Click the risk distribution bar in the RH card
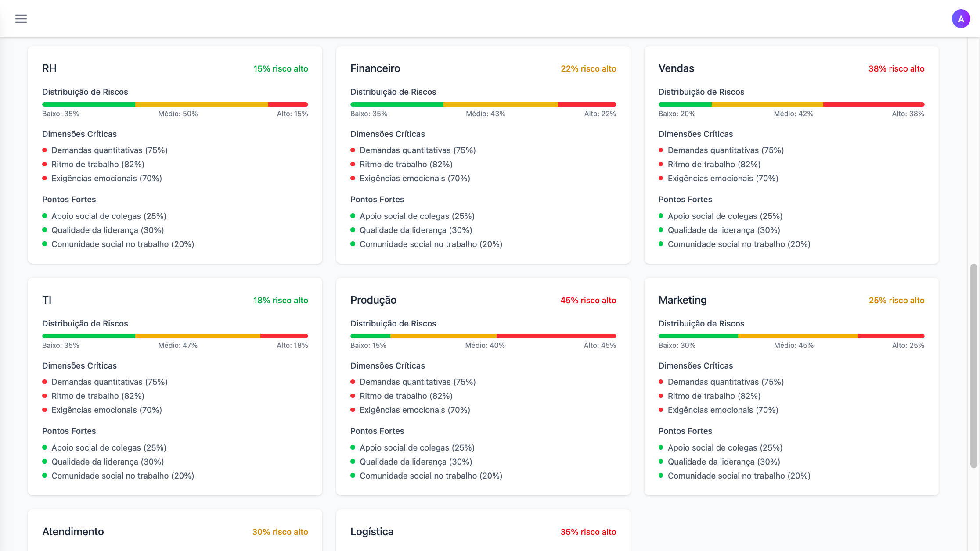980x551 pixels. pos(175,104)
